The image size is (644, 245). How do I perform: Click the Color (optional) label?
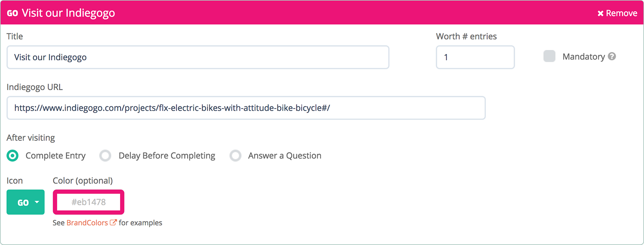(83, 181)
